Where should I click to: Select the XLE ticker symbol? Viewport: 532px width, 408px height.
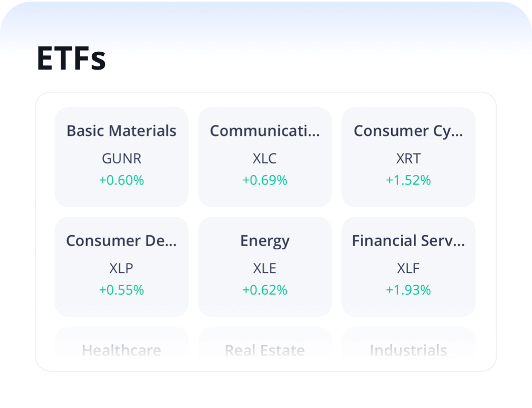(x=265, y=268)
